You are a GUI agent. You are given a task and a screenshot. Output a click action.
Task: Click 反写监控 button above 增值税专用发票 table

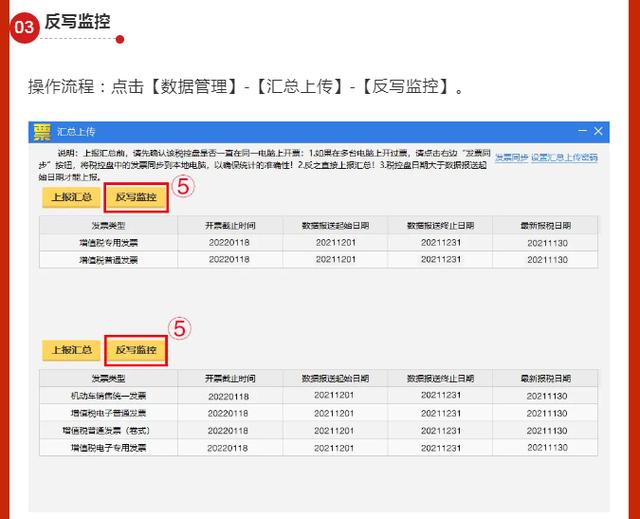point(136,197)
